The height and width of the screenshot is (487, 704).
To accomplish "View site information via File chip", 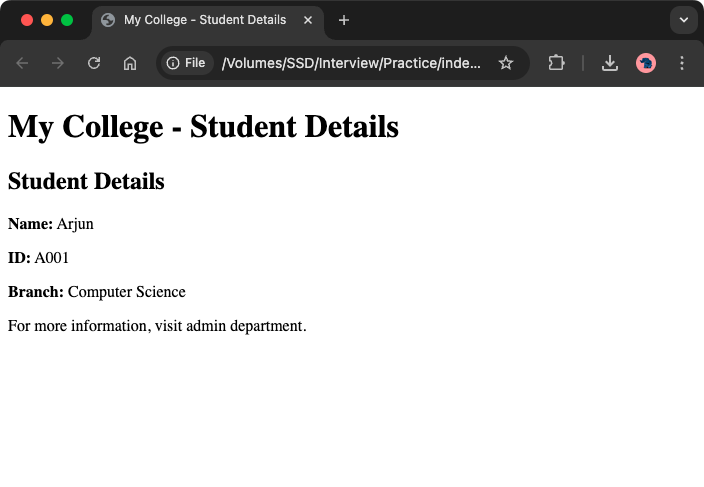I will point(186,63).
